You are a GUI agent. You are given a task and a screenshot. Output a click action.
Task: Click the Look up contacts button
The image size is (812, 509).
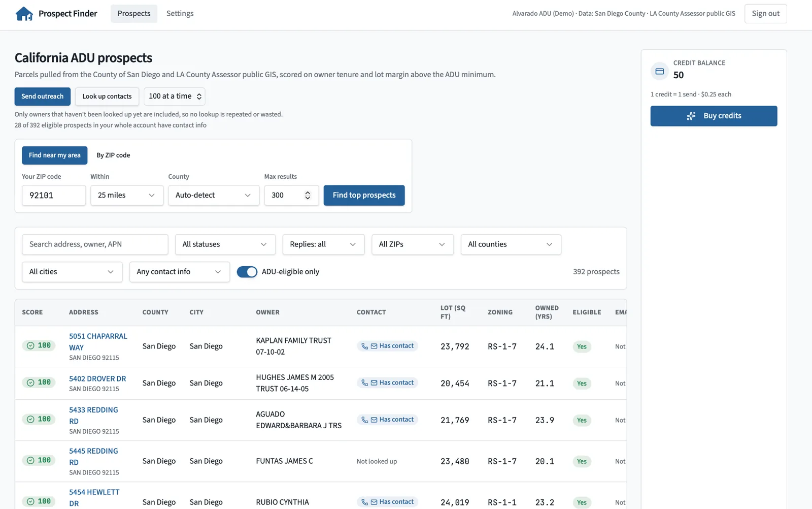click(x=107, y=97)
